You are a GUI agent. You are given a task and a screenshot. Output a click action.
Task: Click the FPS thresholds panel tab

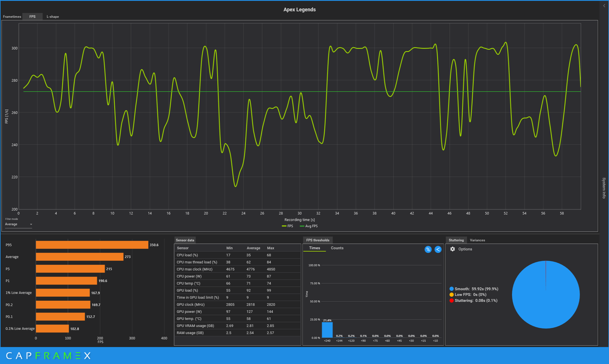(x=318, y=240)
